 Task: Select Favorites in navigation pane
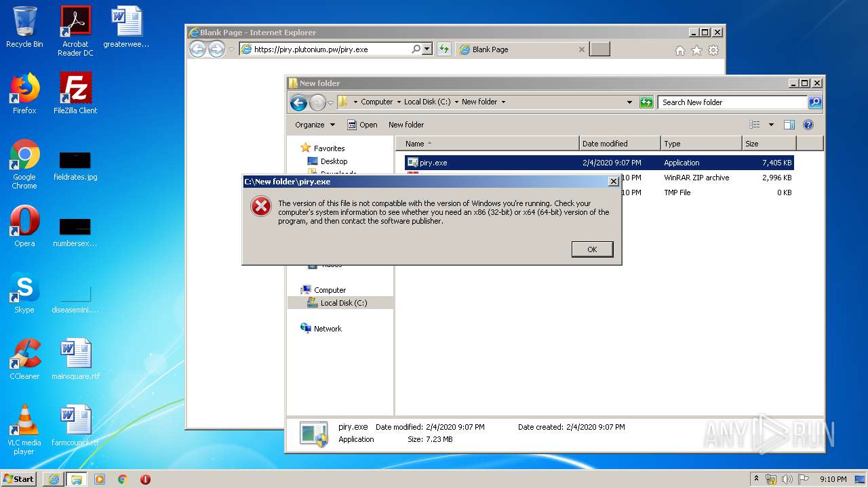tap(329, 148)
